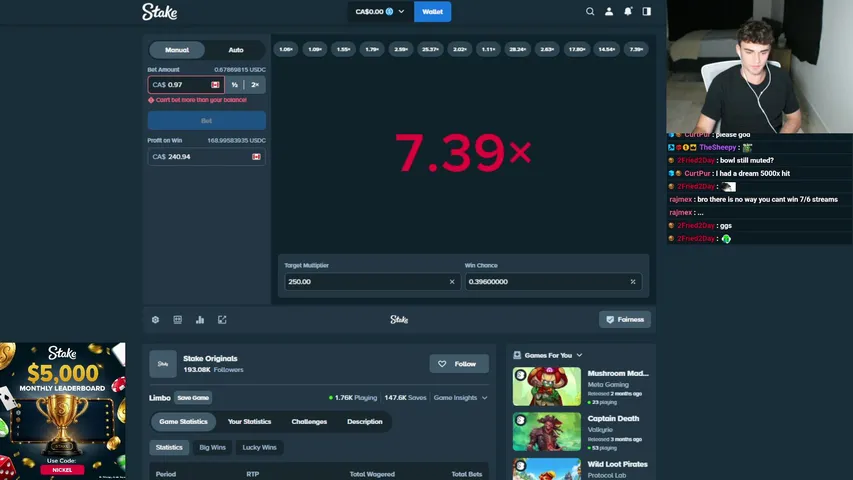Click the currency coin icon beside CA$0.00
Image resolution: width=853 pixels, height=480 pixels.
(x=390, y=11)
